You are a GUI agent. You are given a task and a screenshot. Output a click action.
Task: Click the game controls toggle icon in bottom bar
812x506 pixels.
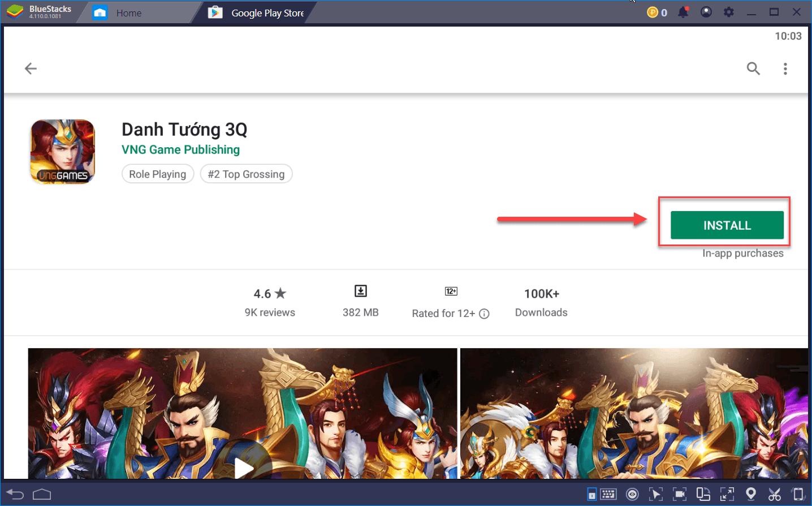pos(591,495)
